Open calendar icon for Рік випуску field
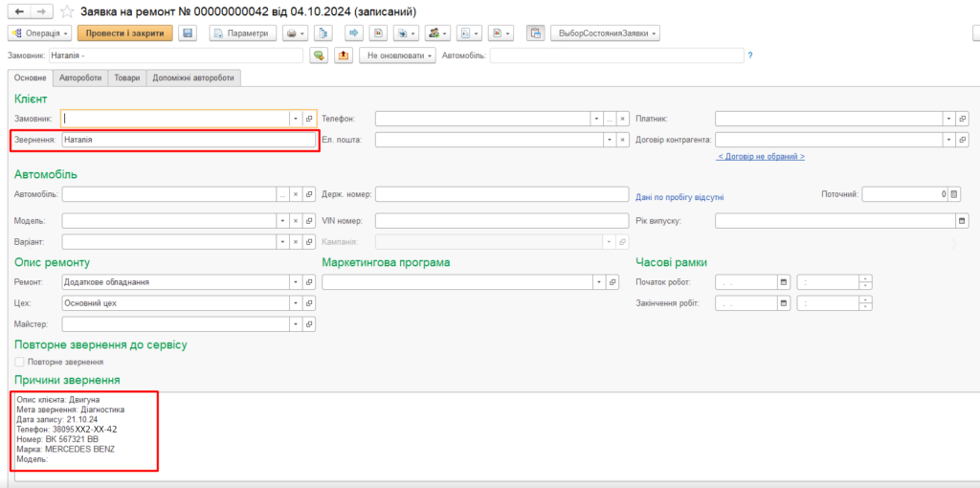980x488 pixels. (x=962, y=220)
